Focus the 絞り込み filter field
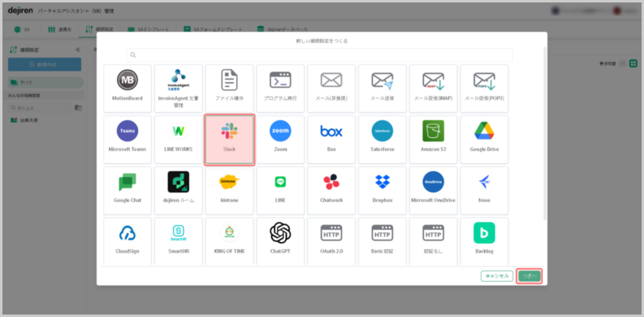Screen dimensions: 644x317 click(x=40, y=108)
